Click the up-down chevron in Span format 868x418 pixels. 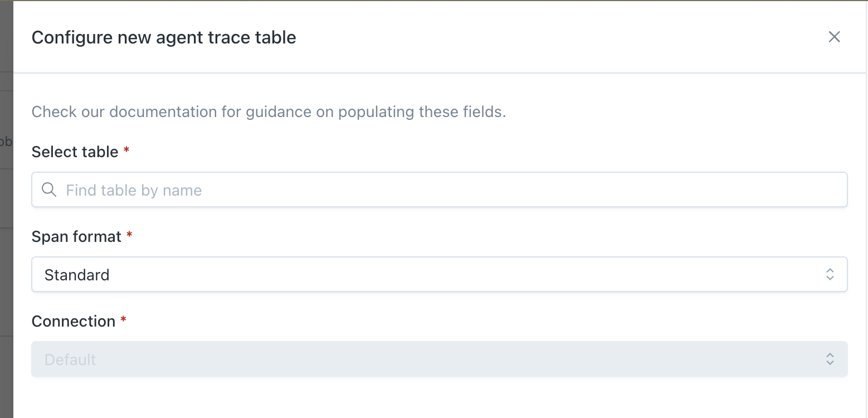click(x=830, y=274)
